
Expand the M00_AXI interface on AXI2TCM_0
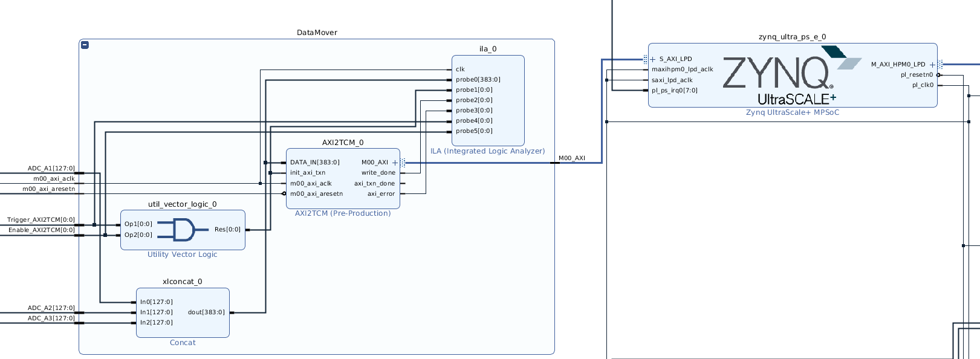point(395,163)
